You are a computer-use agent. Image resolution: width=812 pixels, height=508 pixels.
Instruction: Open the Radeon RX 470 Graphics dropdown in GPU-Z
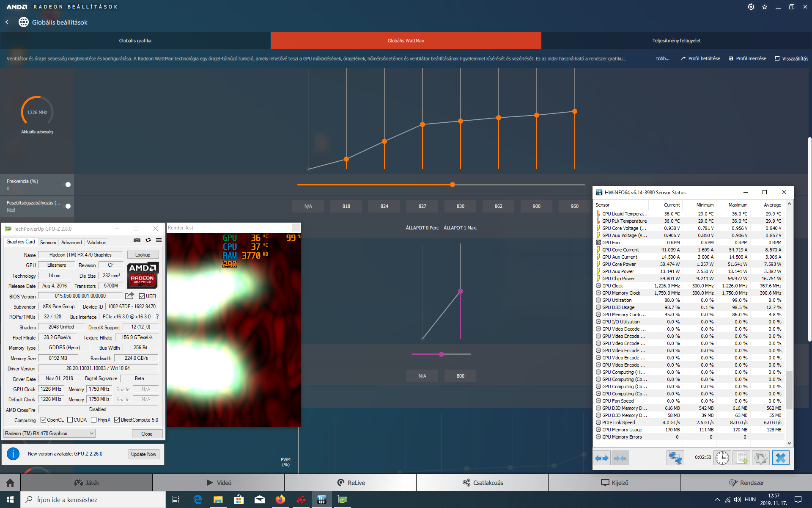click(x=49, y=433)
